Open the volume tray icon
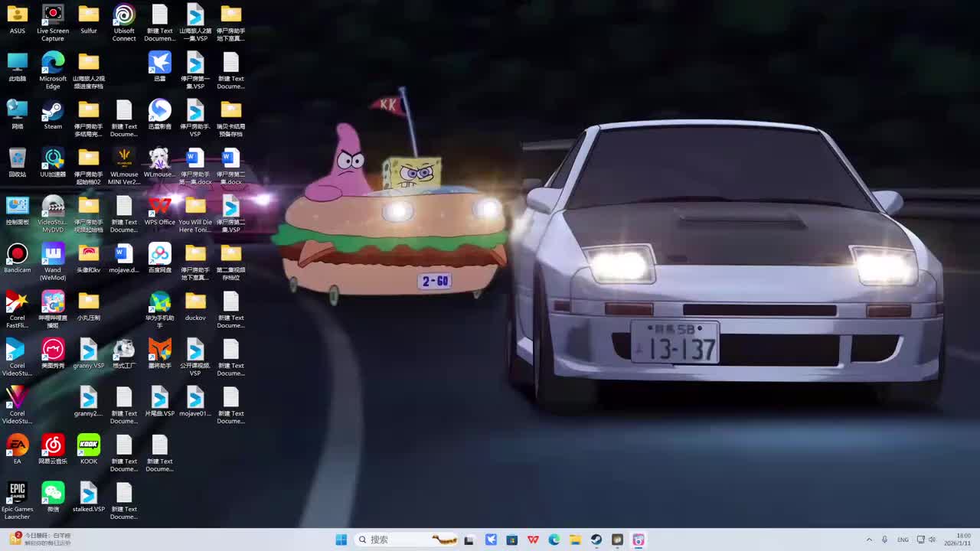The width and height of the screenshot is (980, 551). click(933, 540)
